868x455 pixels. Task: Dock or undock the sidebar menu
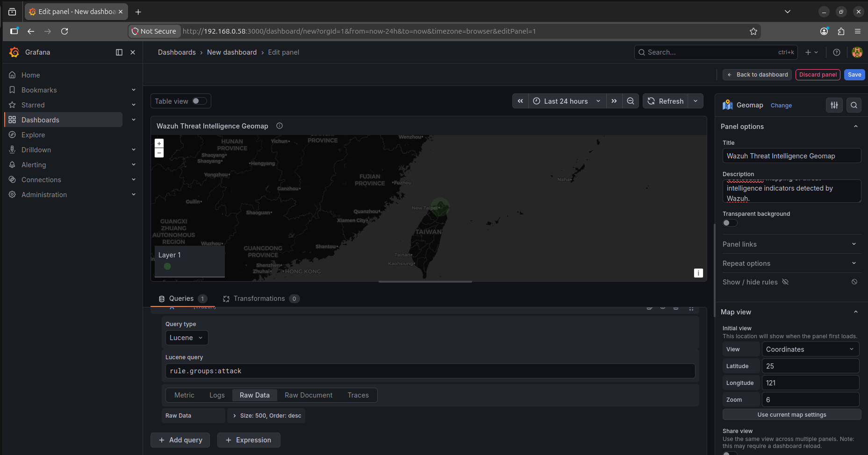(119, 52)
